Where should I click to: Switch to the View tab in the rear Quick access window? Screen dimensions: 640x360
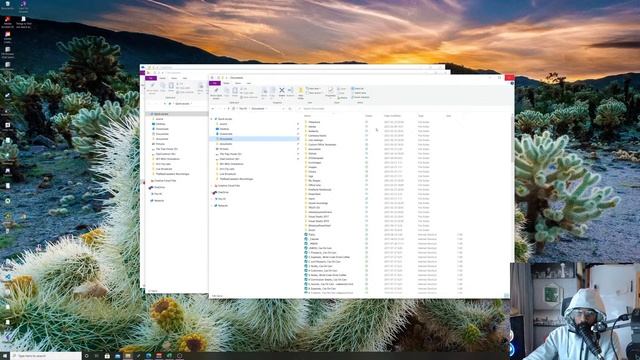[x=184, y=78]
